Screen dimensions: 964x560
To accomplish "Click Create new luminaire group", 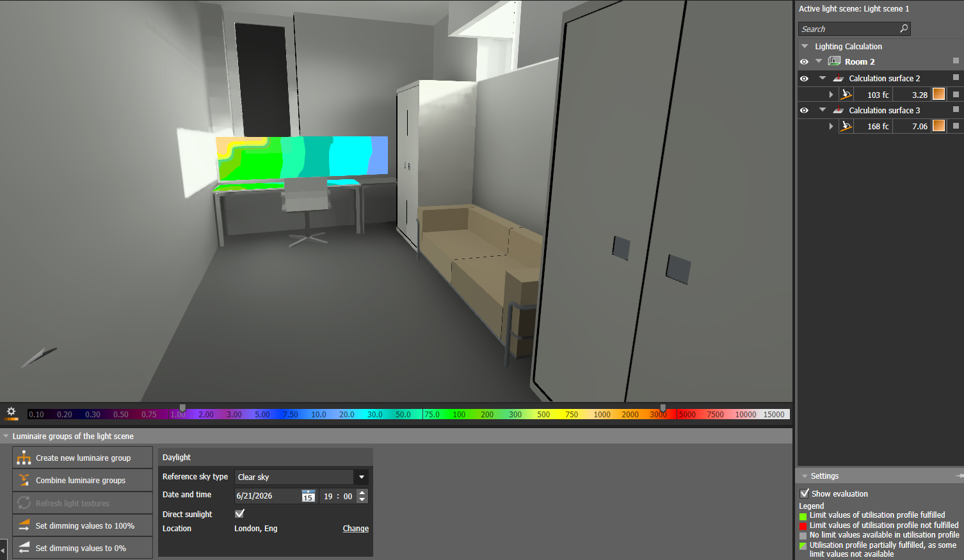I will click(83, 458).
